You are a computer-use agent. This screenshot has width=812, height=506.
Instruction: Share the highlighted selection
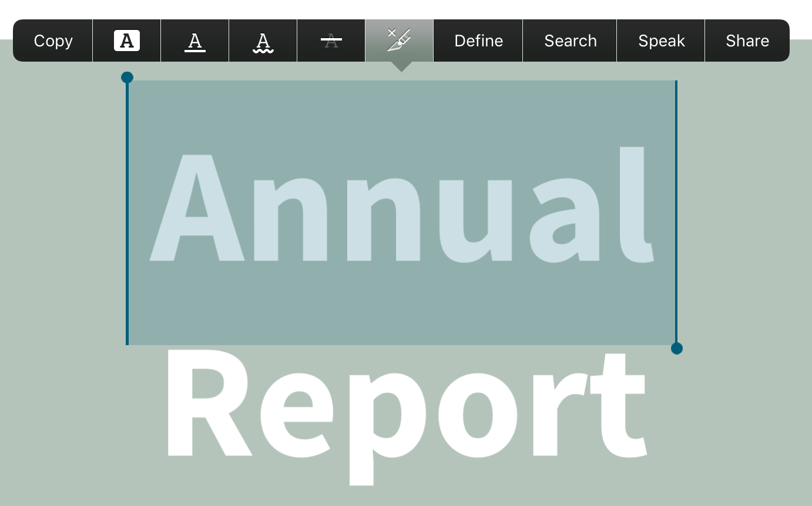747,41
